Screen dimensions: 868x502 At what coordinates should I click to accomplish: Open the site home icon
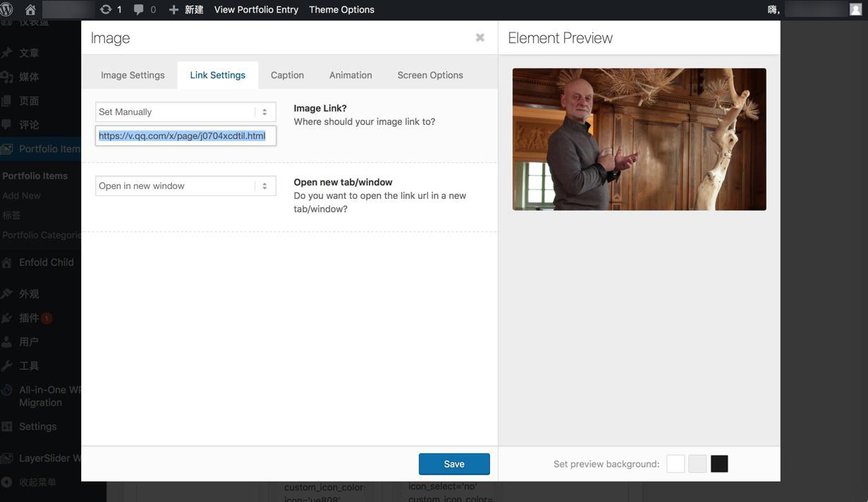tap(30, 10)
